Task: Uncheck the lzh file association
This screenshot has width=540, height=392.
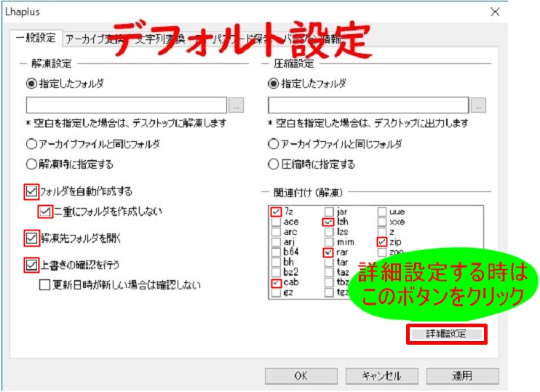Action: pyautogui.click(x=328, y=222)
